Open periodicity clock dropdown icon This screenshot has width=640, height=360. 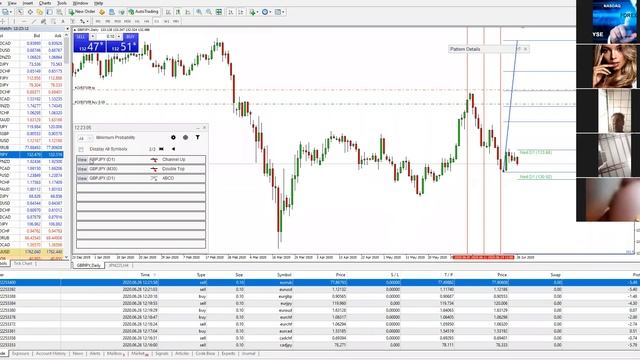(x=266, y=12)
